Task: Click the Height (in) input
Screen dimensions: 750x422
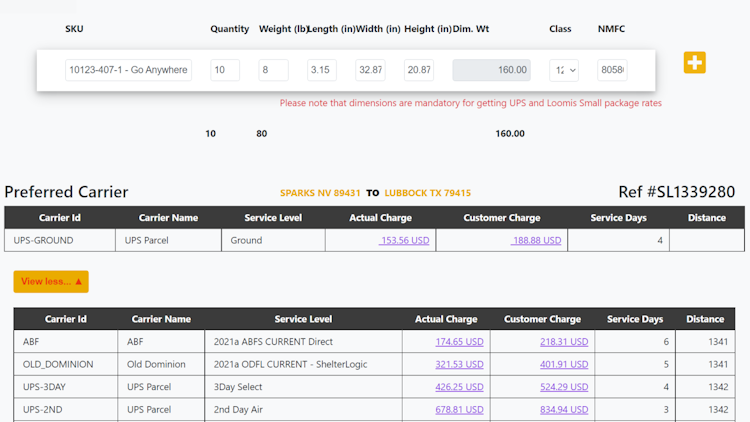Action: 419,70
